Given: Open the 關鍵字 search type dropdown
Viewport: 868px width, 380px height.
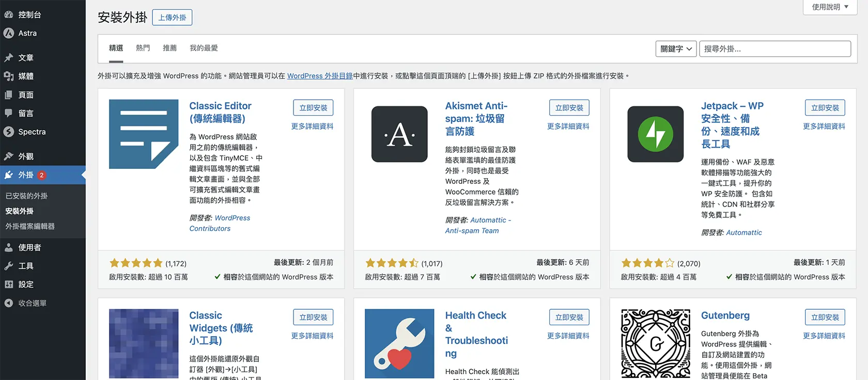Looking at the screenshot, I should [676, 49].
